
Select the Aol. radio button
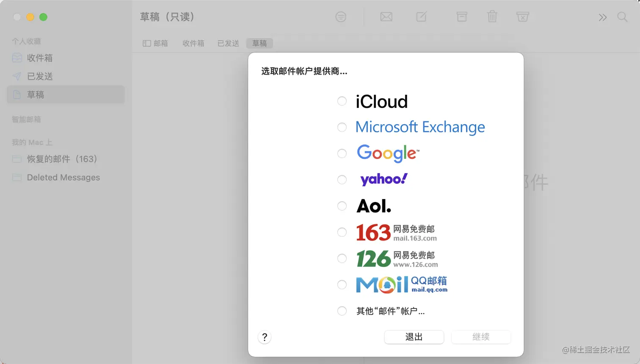coord(342,206)
